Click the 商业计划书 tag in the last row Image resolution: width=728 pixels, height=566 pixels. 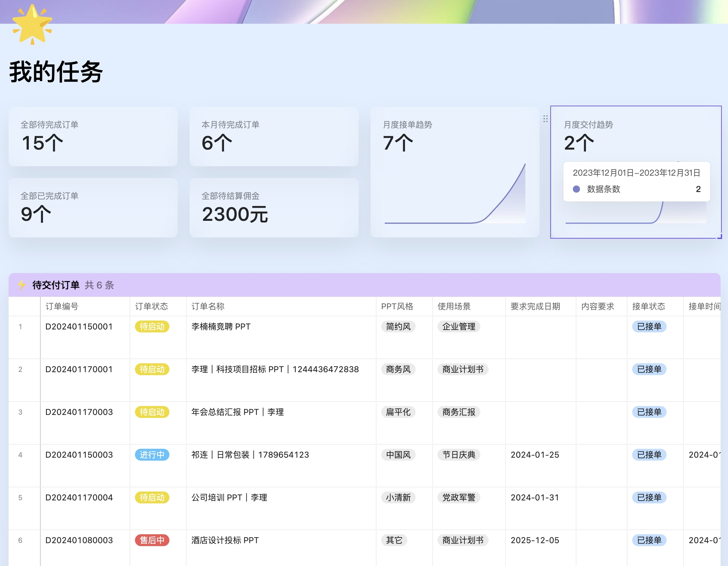(x=463, y=540)
